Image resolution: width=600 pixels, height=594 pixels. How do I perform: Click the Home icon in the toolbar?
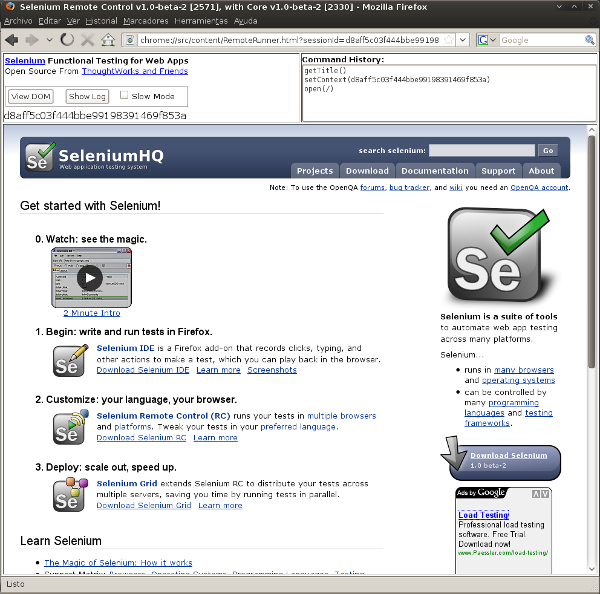108,40
